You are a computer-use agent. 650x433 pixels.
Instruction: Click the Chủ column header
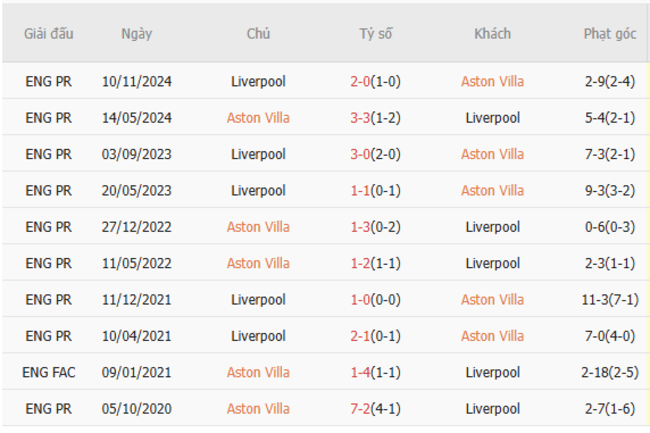tap(258, 33)
